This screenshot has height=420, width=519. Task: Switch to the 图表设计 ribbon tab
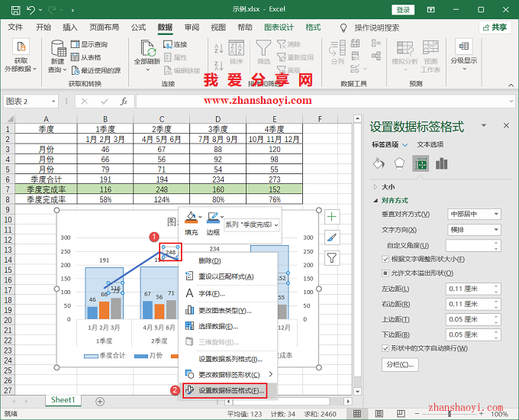click(x=279, y=27)
